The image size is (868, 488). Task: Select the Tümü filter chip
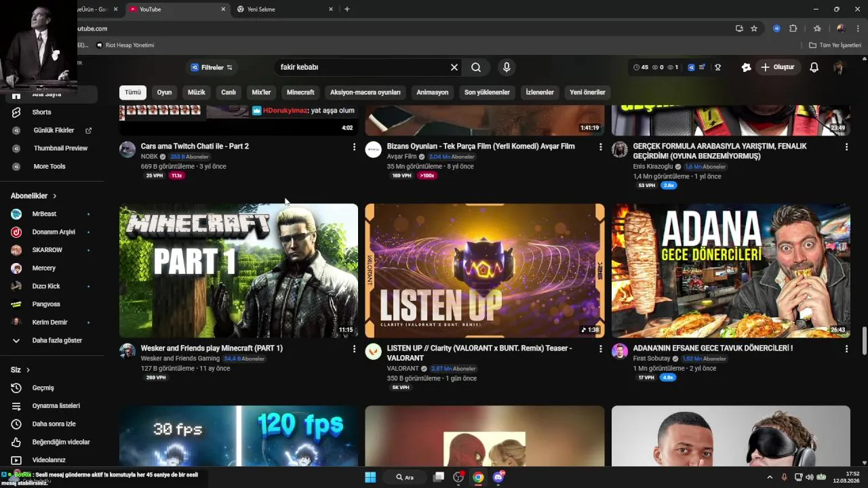(x=133, y=92)
